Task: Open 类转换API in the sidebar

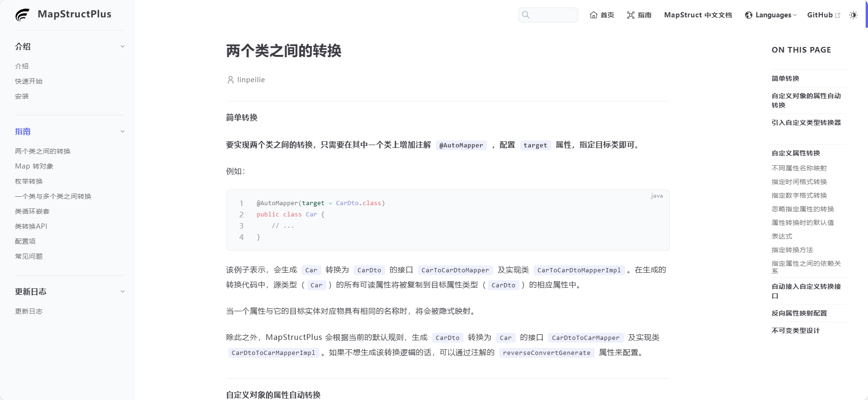Action: click(31, 226)
